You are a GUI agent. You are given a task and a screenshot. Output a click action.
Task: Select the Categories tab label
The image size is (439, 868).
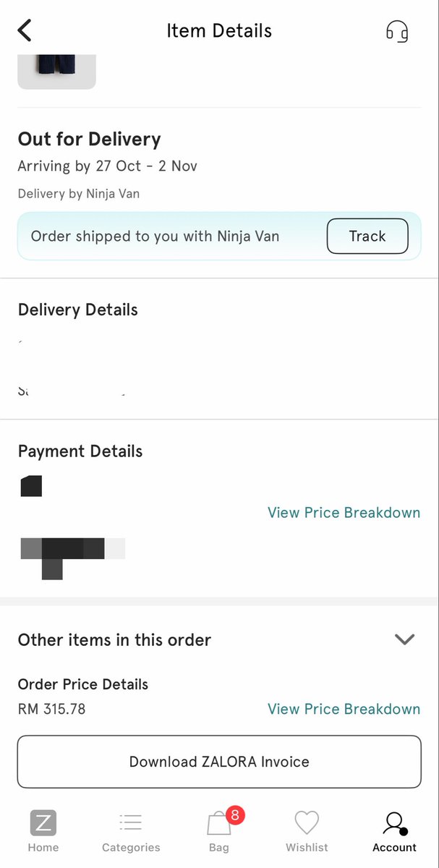131,847
